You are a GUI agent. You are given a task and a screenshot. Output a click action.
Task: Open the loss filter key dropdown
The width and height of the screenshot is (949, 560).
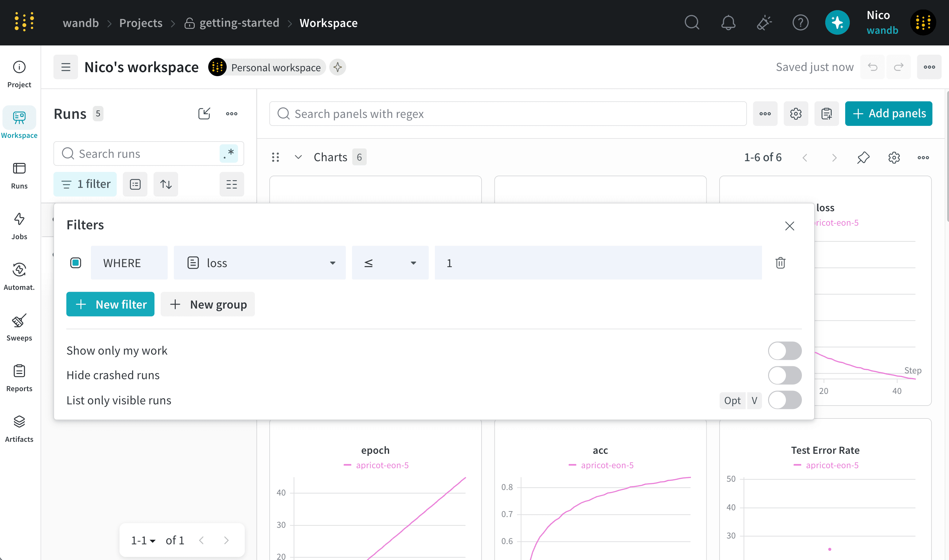tap(260, 262)
